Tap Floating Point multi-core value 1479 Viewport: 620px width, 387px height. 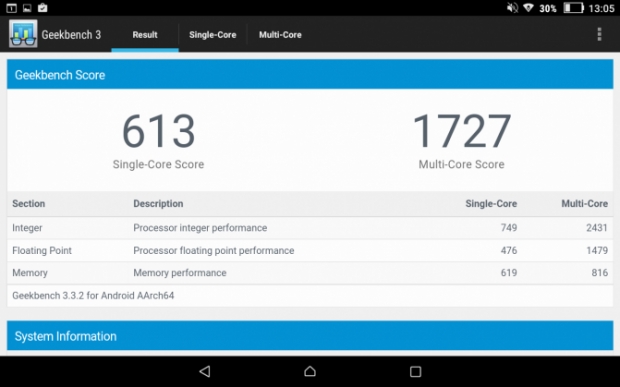(x=597, y=250)
